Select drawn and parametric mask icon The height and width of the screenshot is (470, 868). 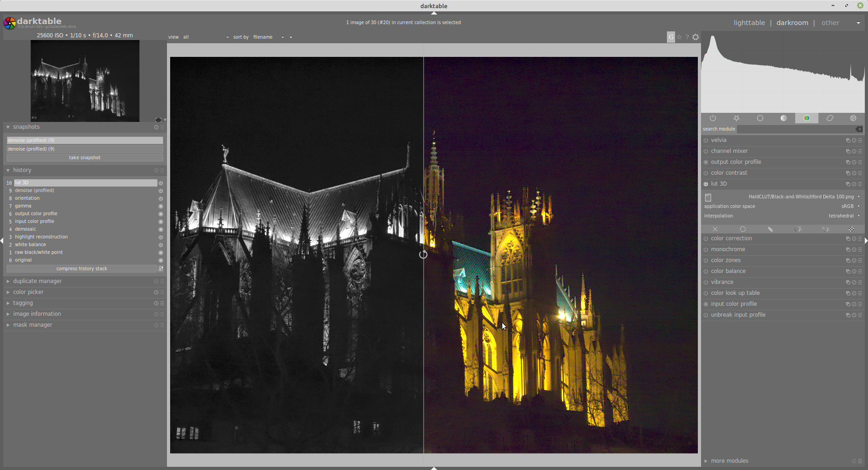(825, 229)
